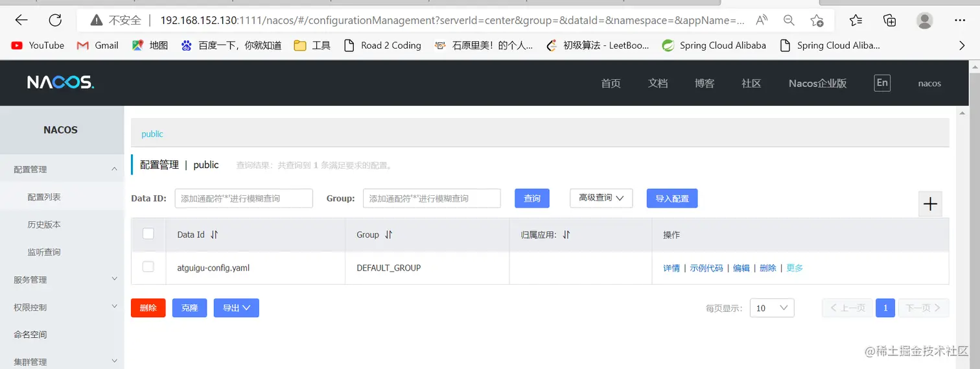Image resolution: width=980 pixels, height=369 pixels.
Task: Open the browser collections icon
Action: click(890, 20)
